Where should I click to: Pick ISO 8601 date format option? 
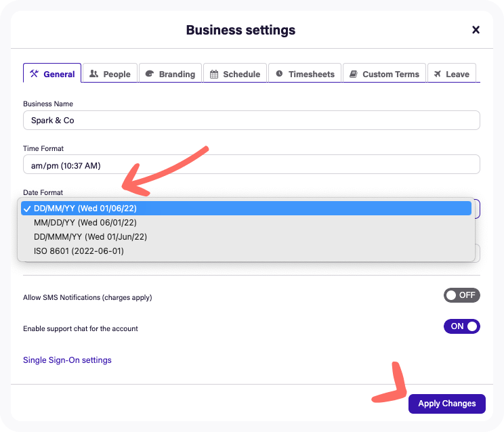click(x=79, y=251)
